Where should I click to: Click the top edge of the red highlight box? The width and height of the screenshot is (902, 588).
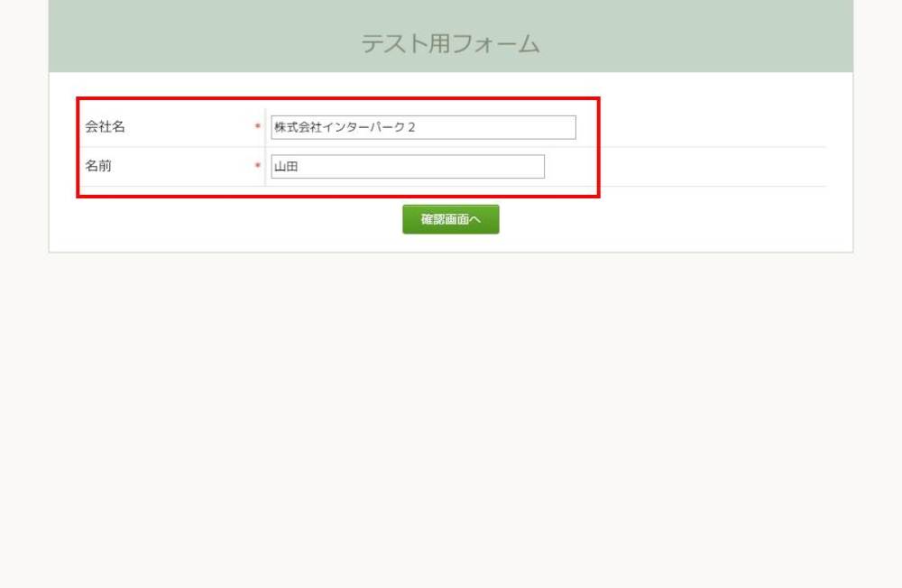[338, 98]
